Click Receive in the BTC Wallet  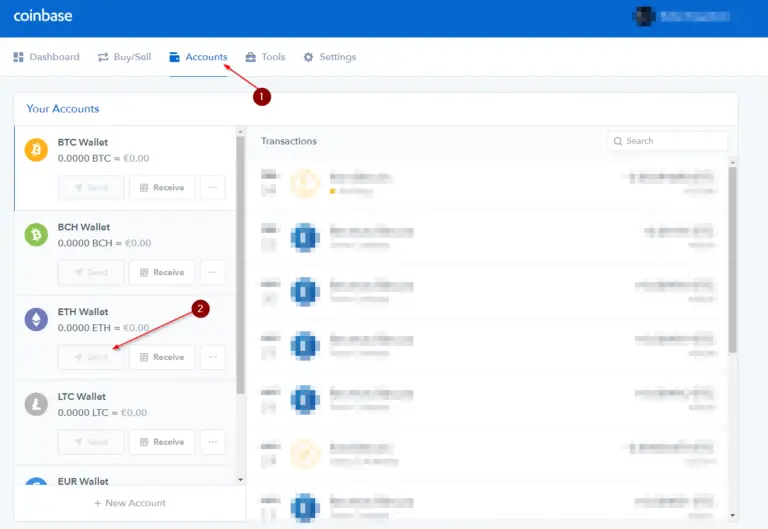click(162, 188)
